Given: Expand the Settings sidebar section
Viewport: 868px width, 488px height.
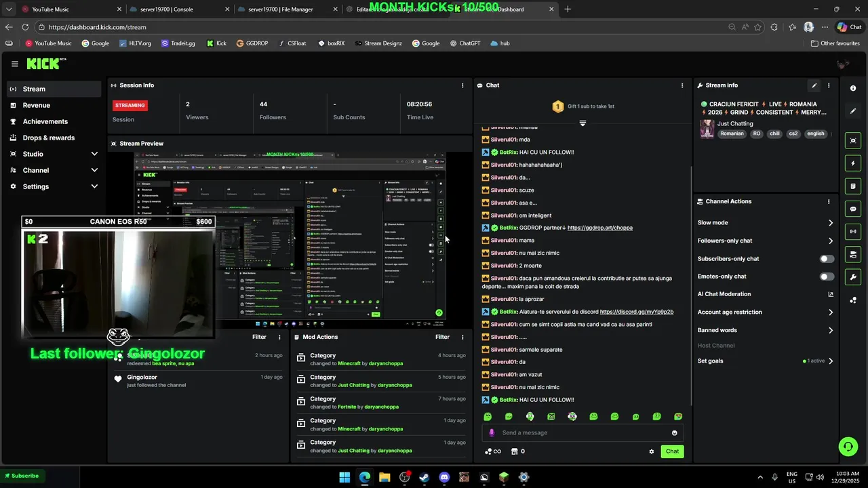Looking at the screenshot, I should click(94, 186).
